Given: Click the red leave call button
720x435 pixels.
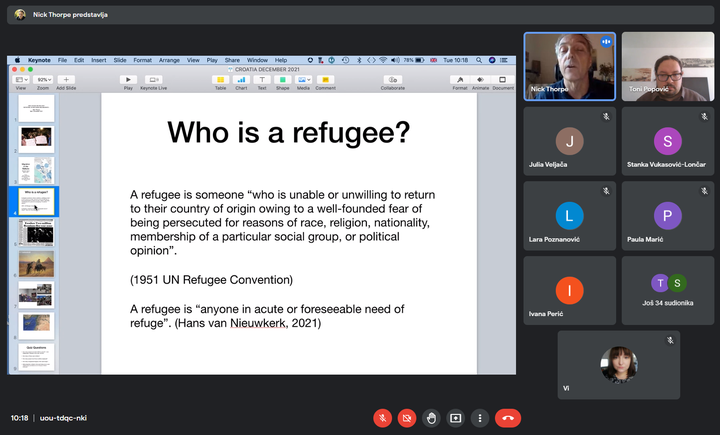Looking at the screenshot, I should (x=508, y=418).
